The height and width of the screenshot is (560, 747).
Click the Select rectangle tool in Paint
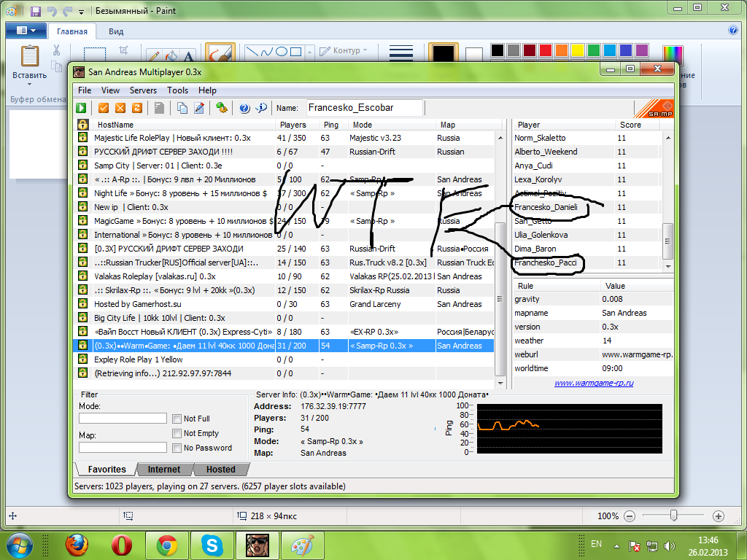[94, 54]
